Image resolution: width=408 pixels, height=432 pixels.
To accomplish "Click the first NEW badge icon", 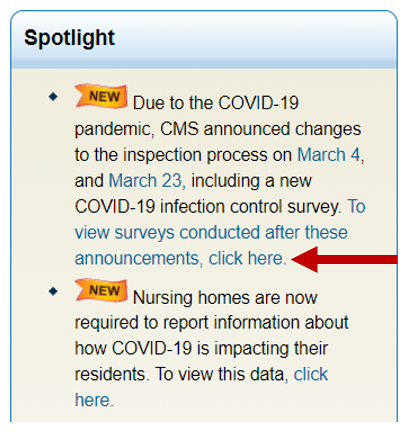I will tap(101, 96).
